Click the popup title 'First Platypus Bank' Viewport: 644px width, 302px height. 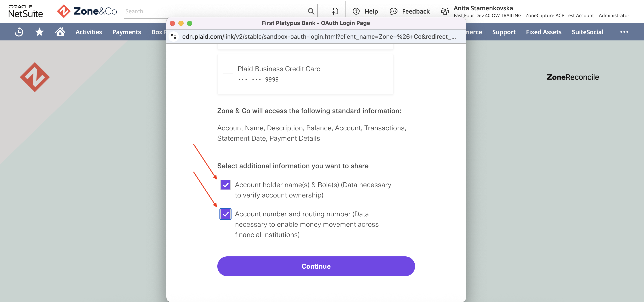(x=316, y=23)
